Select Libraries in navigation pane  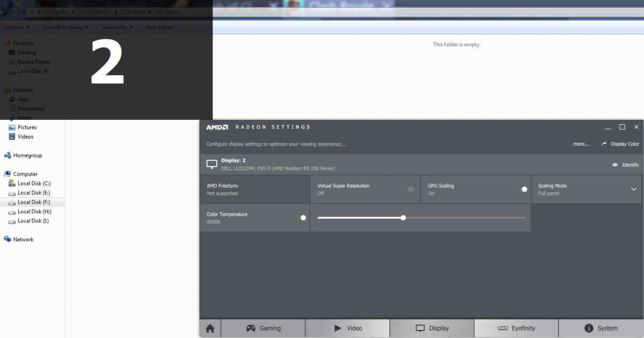[23, 90]
